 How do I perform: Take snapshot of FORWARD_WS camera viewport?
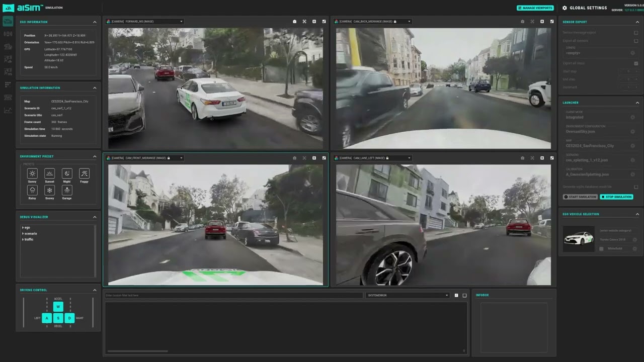click(x=295, y=22)
